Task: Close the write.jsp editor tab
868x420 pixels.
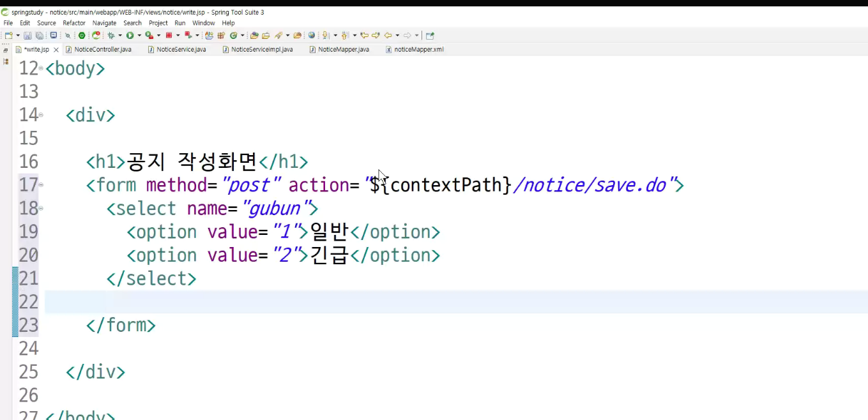Action: (x=56, y=50)
